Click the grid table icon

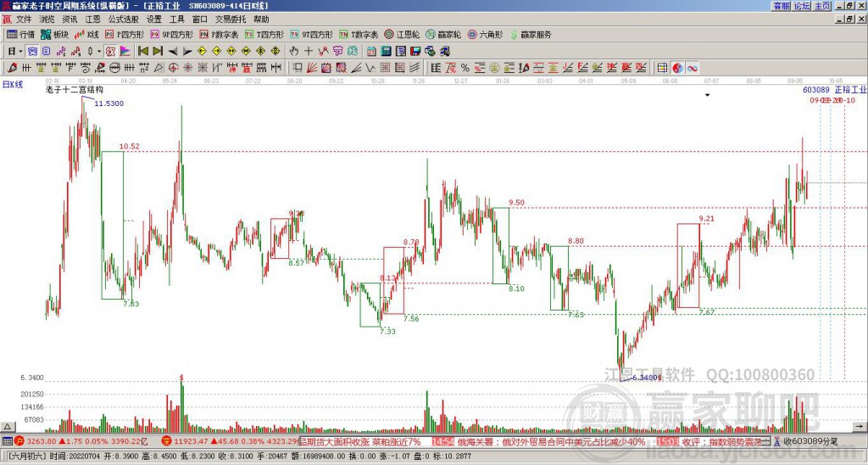(663, 68)
